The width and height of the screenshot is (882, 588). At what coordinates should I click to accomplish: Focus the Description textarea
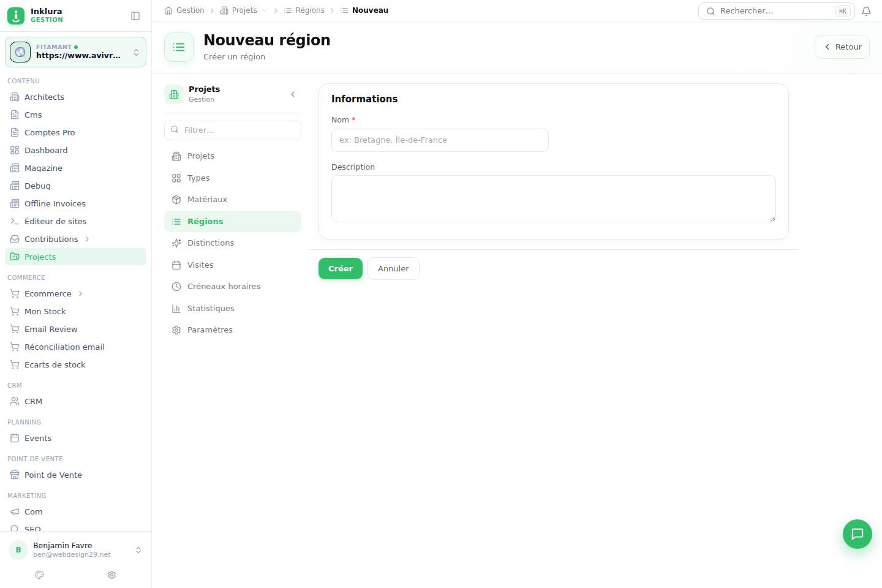[554, 199]
